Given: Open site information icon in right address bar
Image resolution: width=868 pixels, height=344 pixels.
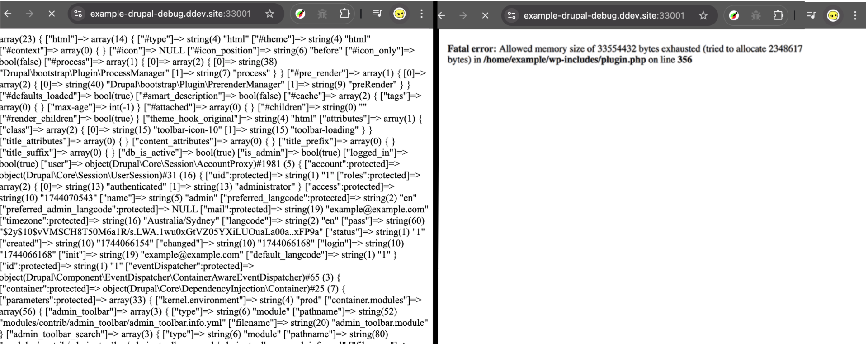Looking at the screenshot, I should [x=512, y=16].
